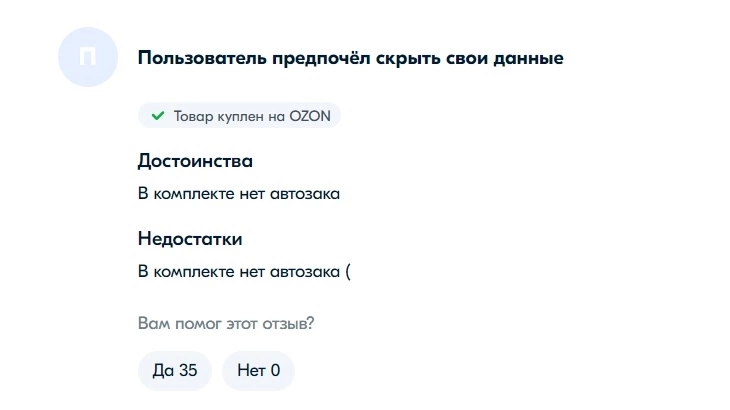
Task: Click the green checkmark icon in purchase badge
Action: [158, 115]
